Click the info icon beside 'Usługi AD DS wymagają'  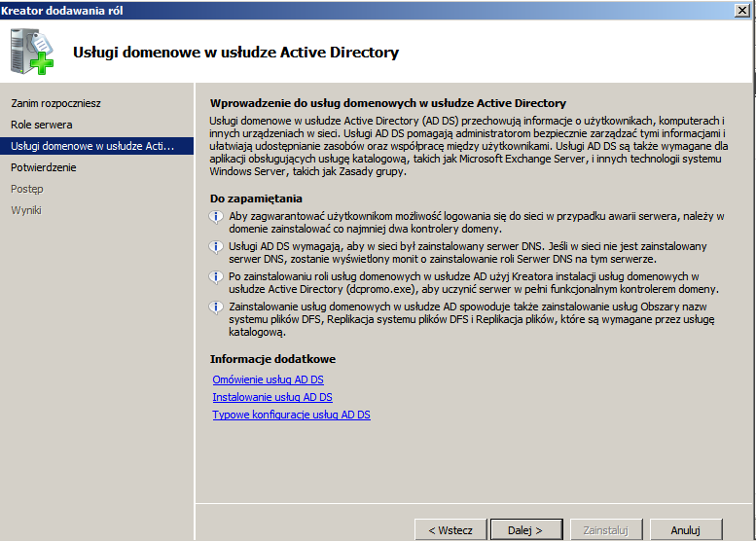[216, 247]
